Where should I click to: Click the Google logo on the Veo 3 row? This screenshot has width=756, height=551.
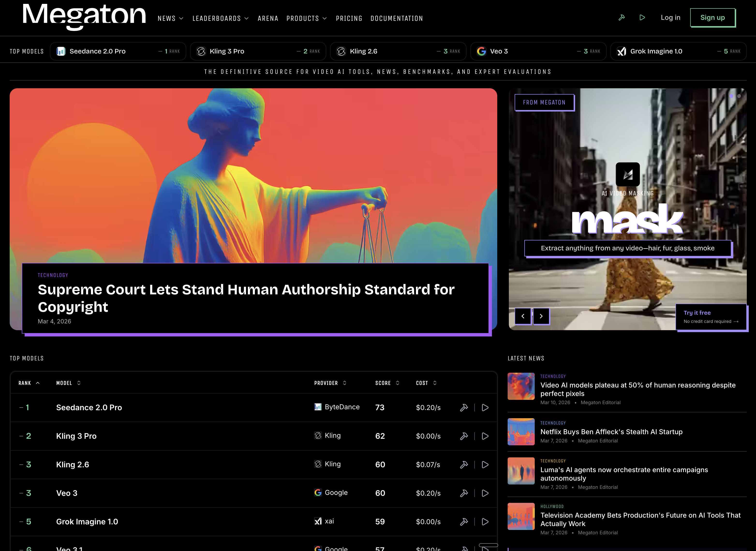[318, 493]
